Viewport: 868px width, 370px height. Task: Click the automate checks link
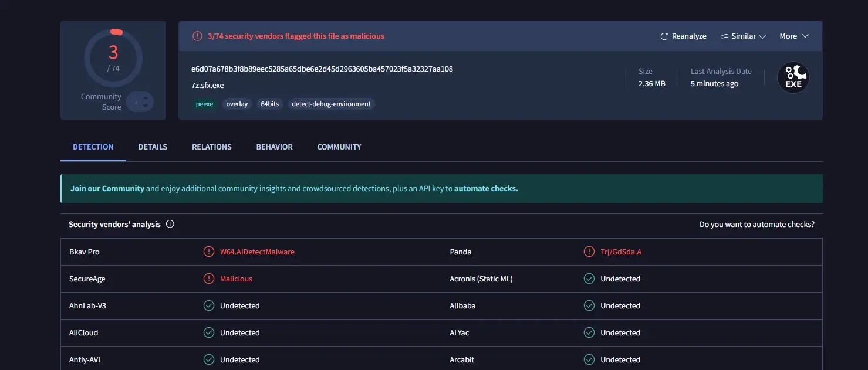click(x=486, y=189)
